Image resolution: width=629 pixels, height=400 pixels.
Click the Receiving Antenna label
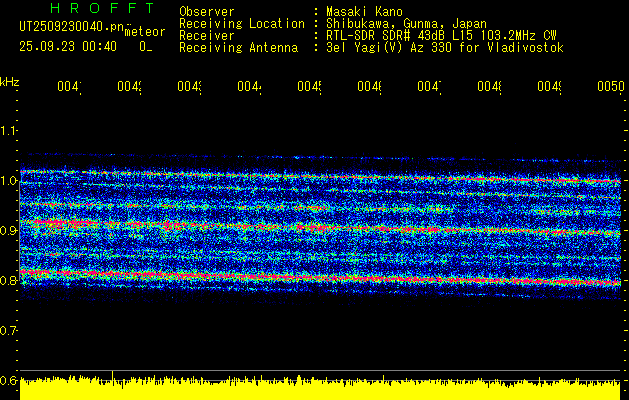[x=239, y=48]
